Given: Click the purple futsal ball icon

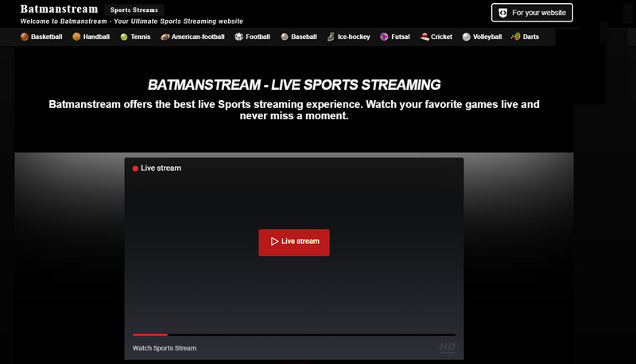Looking at the screenshot, I should click(384, 37).
